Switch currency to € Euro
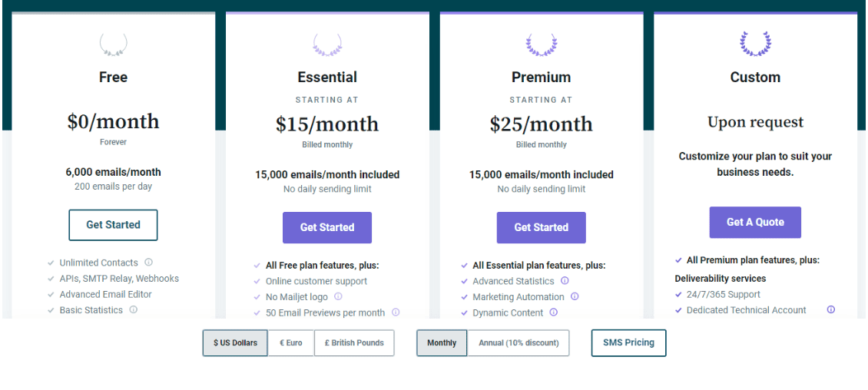Viewport: 868px width, 390px height. pyautogui.click(x=291, y=343)
